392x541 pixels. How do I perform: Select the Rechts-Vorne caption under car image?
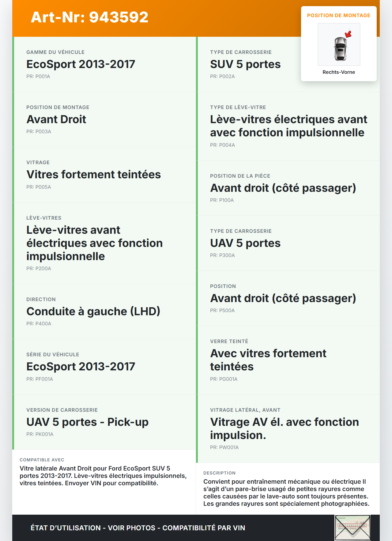pos(339,72)
